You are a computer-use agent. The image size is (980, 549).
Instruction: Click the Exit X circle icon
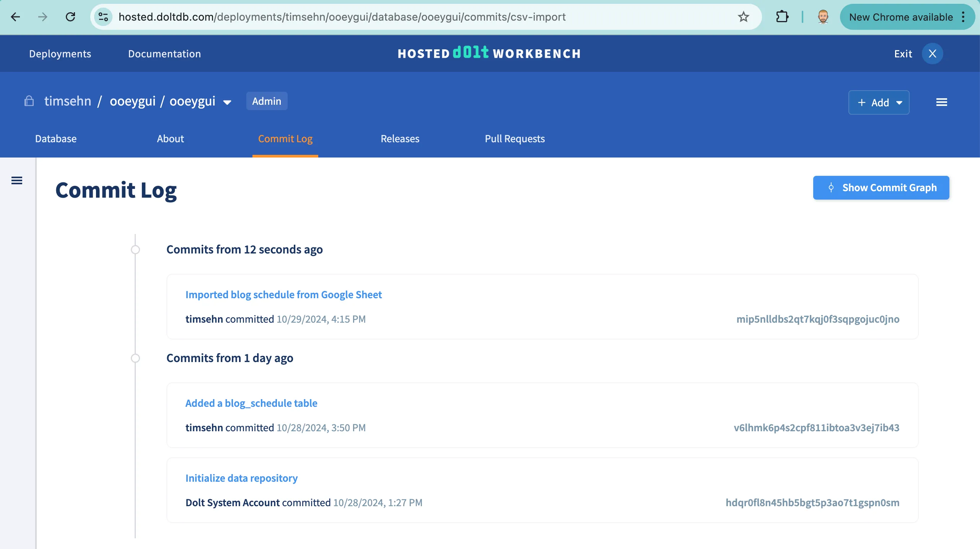click(x=932, y=54)
